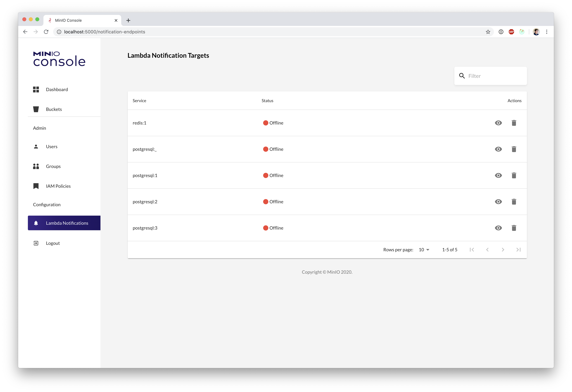572x392 pixels.
Task: Open rows per page dropdown
Action: tap(424, 250)
